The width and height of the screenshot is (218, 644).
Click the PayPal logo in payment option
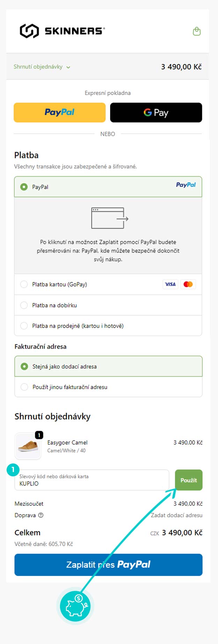pyautogui.click(x=186, y=185)
